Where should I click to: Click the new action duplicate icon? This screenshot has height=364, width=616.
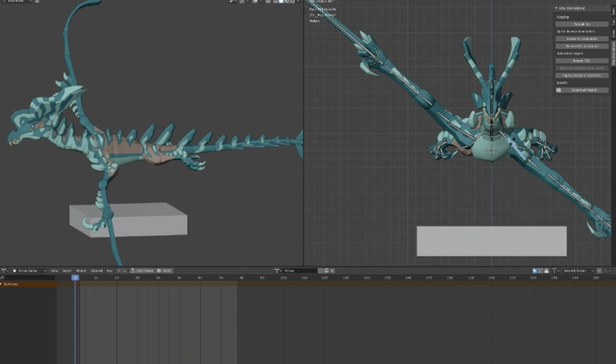point(327,271)
